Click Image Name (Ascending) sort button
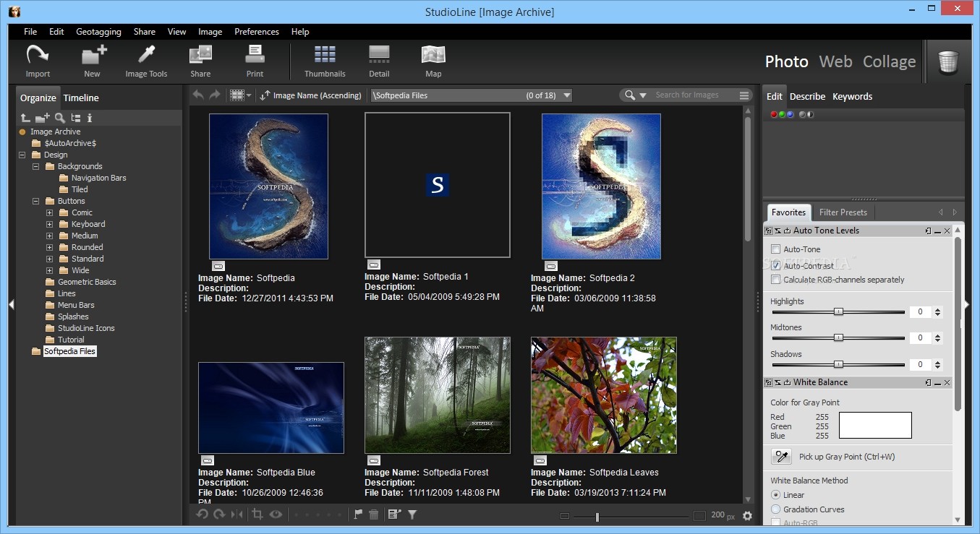Image resolution: width=980 pixels, height=534 pixels. pyautogui.click(x=310, y=95)
